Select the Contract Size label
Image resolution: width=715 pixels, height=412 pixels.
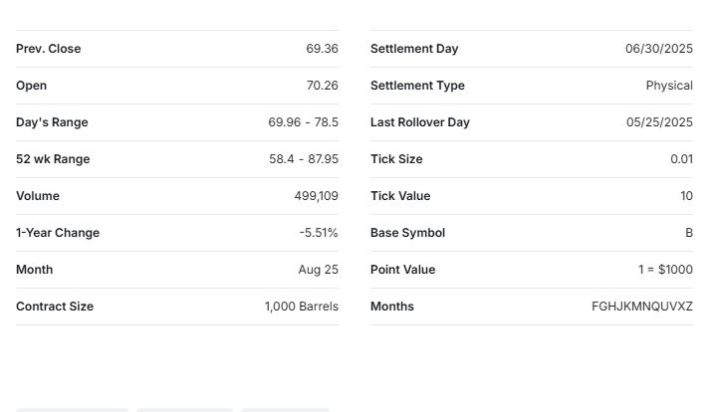(55, 307)
